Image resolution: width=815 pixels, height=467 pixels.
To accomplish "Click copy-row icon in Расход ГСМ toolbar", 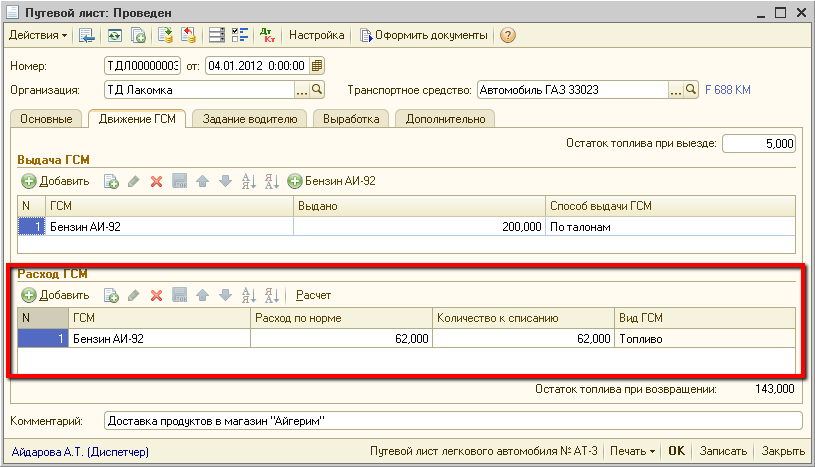I will point(111,295).
